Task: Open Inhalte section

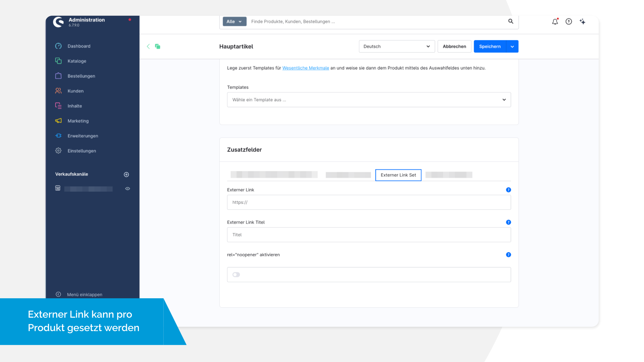Action: (x=74, y=106)
